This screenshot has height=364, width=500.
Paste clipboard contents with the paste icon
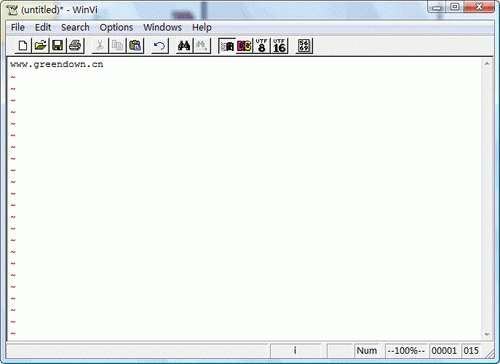coord(135,46)
